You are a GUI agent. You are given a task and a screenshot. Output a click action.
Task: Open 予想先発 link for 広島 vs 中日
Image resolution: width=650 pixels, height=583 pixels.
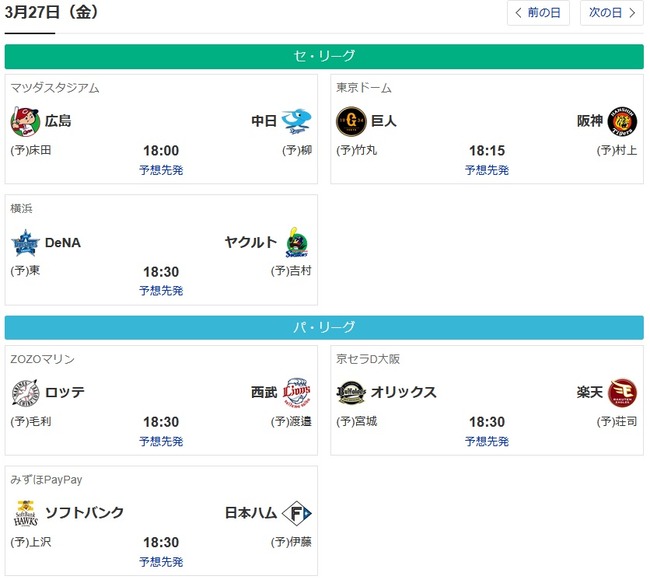pyautogui.click(x=161, y=170)
